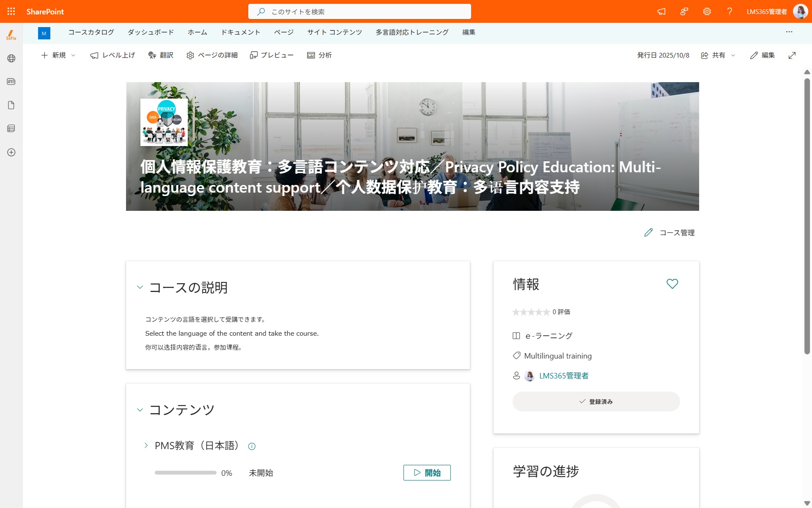Viewport: 812px width, 508px height.
Task: Open the 新規 dropdown in command bar
Action: click(58, 55)
